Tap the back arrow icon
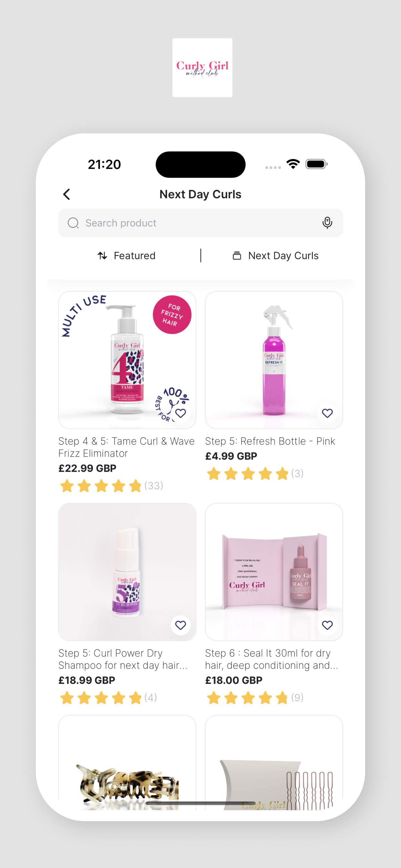Image resolution: width=401 pixels, height=868 pixels. click(67, 194)
